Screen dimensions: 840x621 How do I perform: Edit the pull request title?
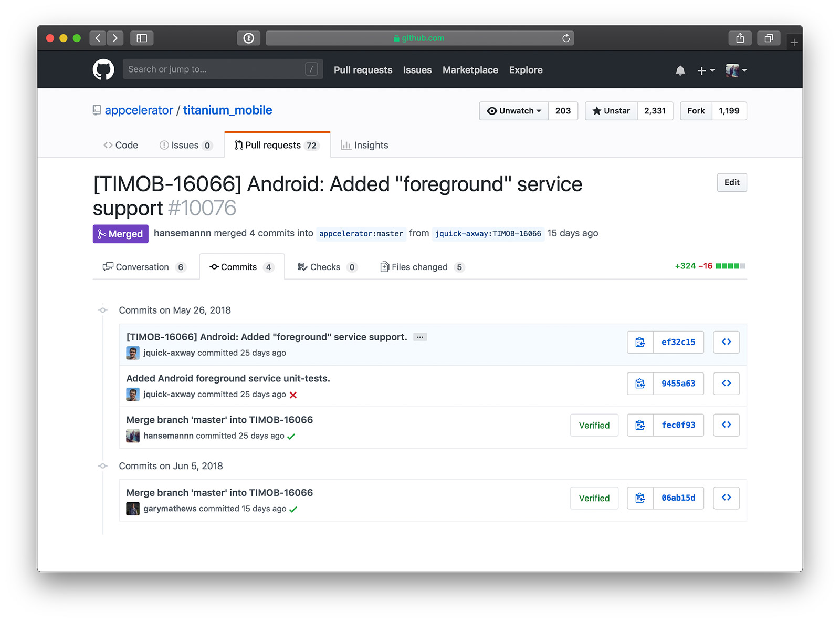click(732, 182)
